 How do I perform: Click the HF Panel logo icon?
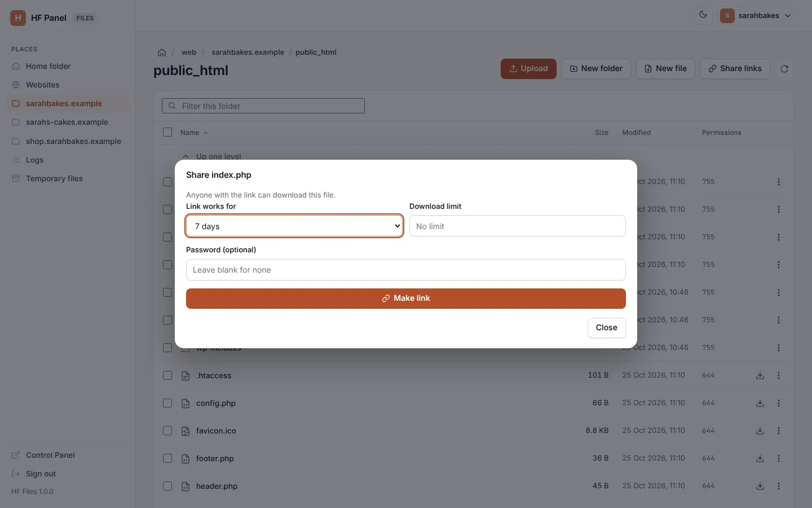click(x=18, y=18)
